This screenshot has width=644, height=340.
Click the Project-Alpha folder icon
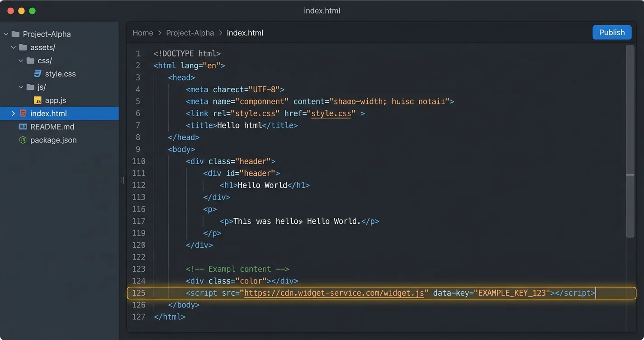click(15, 34)
